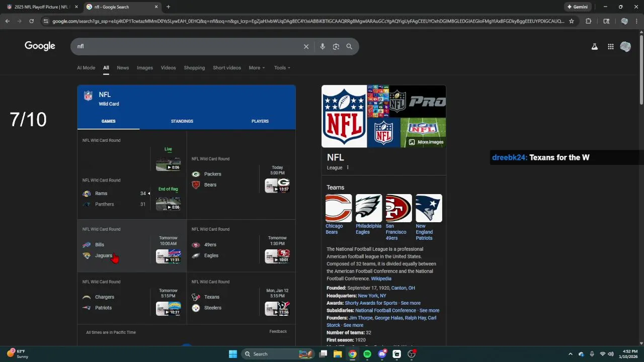Open Google apps grid
This screenshot has width=644, height=362.
pos(610,46)
